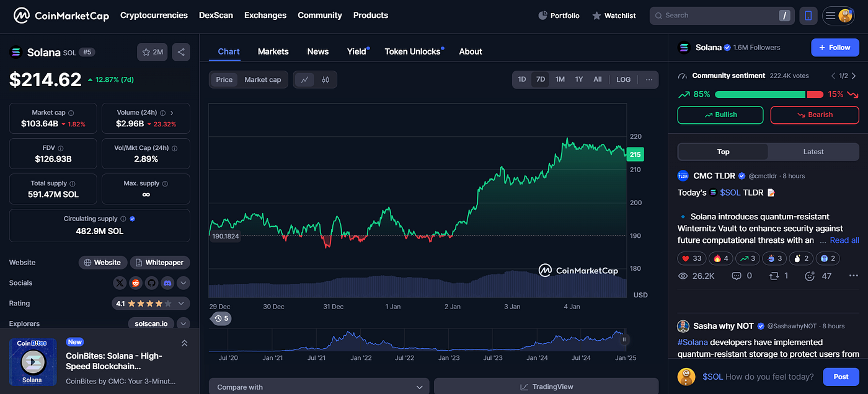868x394 pixels.
Task: Open Solana GitHub social link
Action: point(151,283)
